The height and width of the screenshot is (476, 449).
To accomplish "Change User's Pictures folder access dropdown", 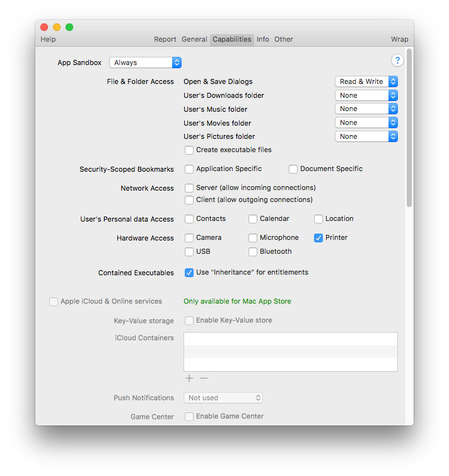I will (366, 136).
